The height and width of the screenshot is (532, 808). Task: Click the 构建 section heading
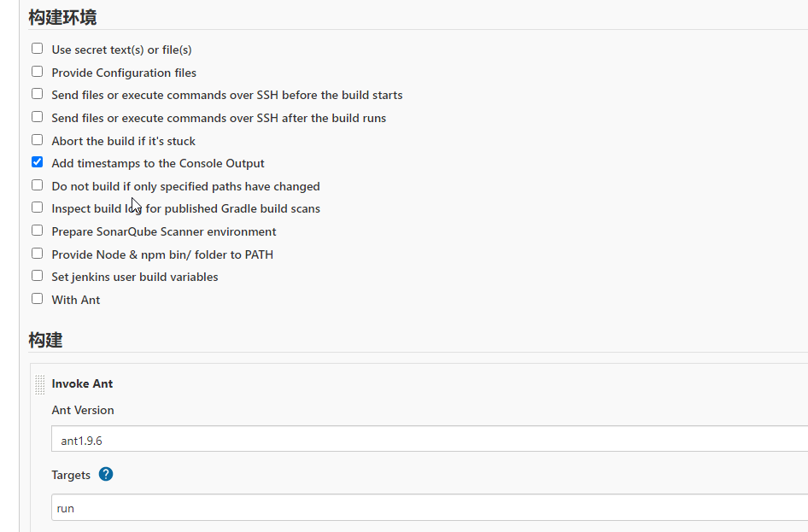point(45,340)
